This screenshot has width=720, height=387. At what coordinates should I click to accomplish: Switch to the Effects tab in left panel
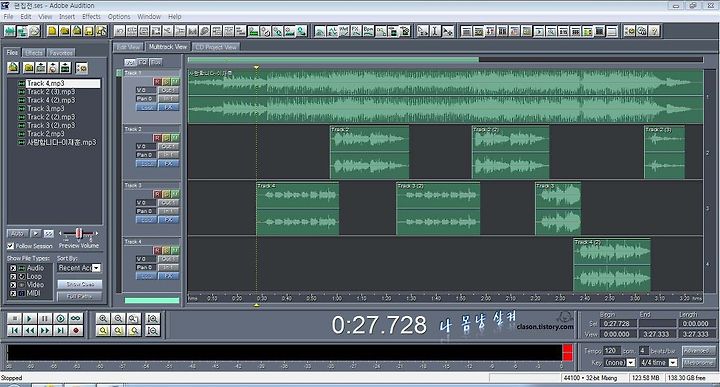coord(34,53)
